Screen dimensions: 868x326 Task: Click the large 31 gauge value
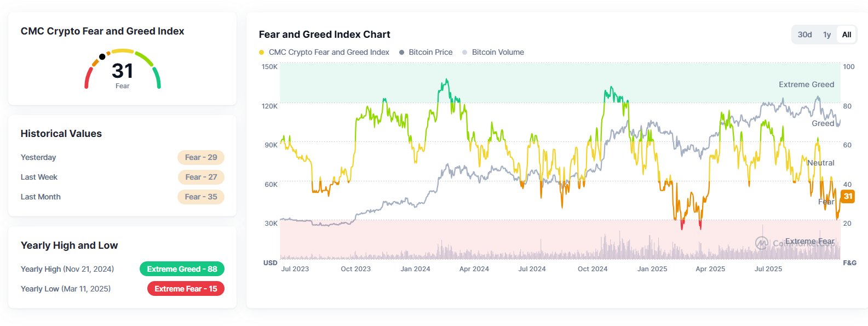pyautogui.click(x=123, y=71)
